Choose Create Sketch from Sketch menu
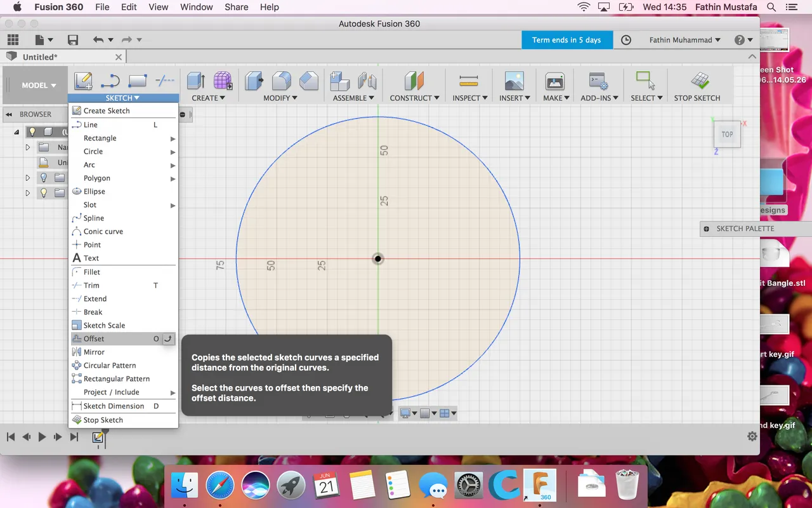Image resolution: width=812 pixels, height=508 pixels. point(123,110)
